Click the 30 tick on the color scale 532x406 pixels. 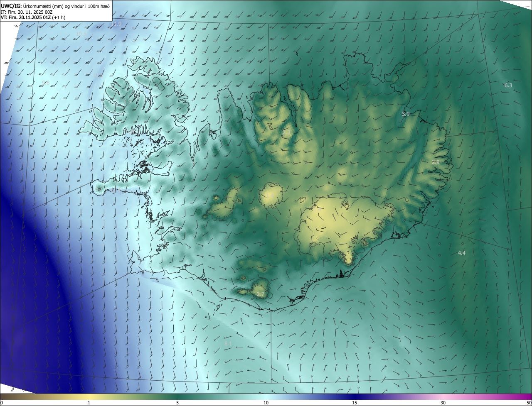point(443,403)
